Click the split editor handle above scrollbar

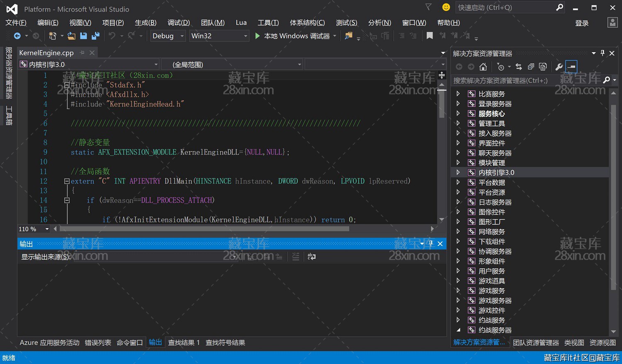442,75
